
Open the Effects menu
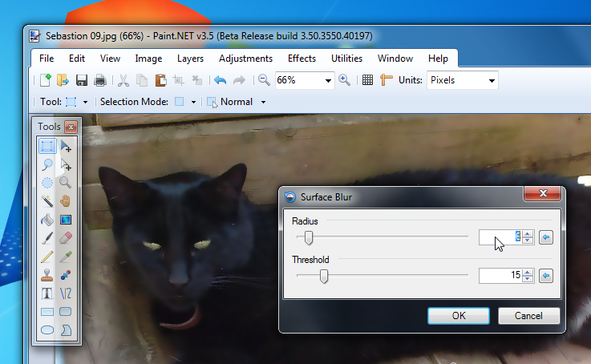click(302, 59)
